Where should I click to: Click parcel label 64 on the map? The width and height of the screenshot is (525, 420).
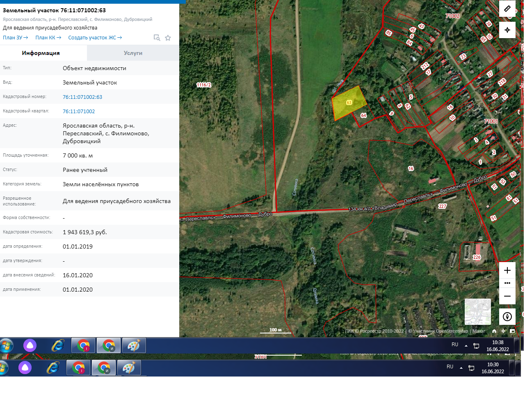(363, 116)
